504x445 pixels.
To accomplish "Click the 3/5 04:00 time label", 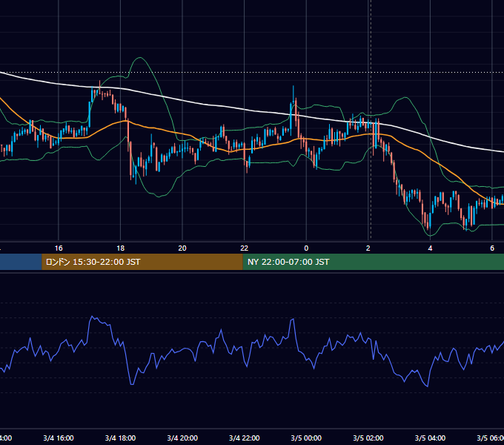I will (x=430, y=438).
